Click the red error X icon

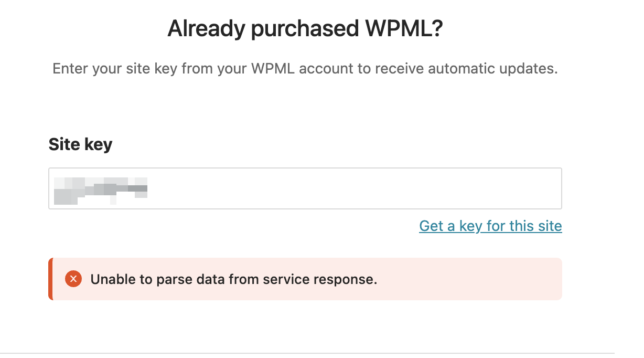pyautogui.click(x=73, y=279)
